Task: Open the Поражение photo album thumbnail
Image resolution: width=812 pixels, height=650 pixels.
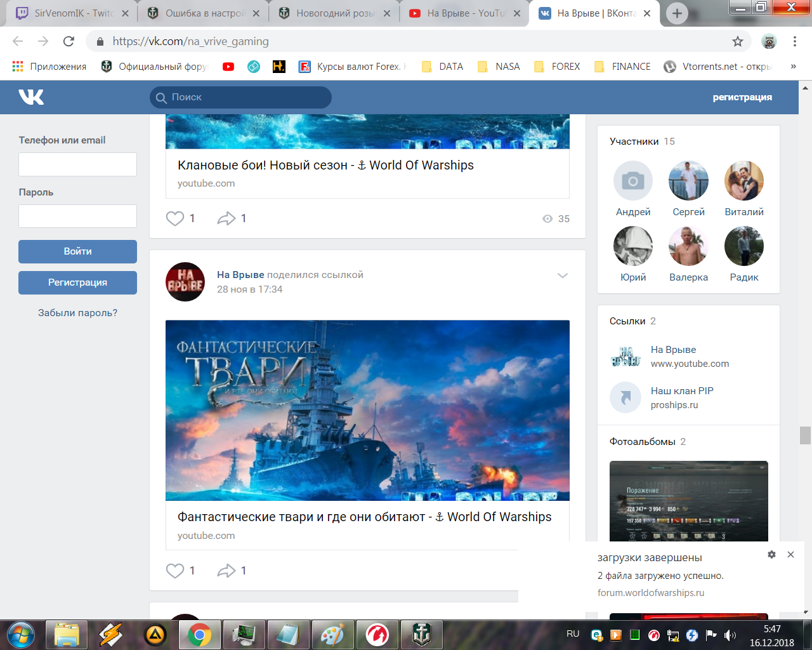Action: pyautogui.click(x=688, y=501)
